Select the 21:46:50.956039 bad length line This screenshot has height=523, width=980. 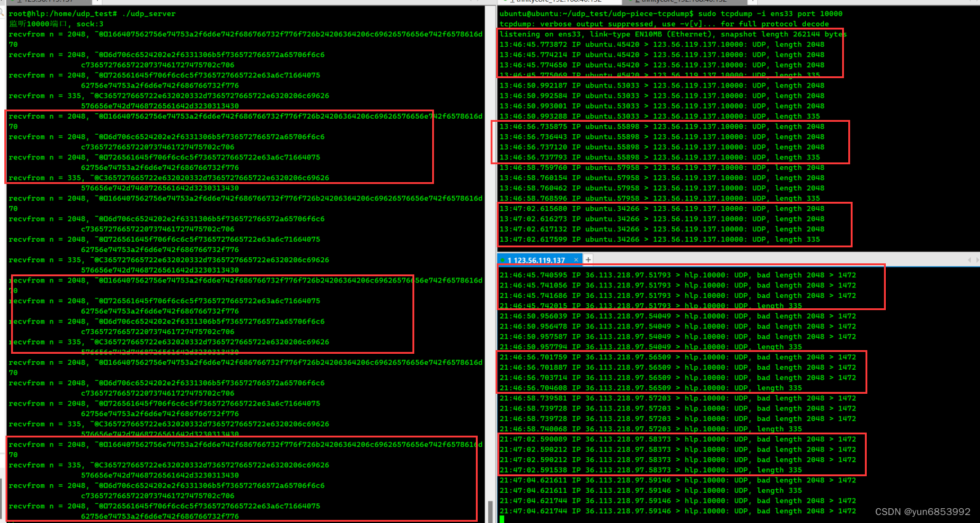point(678,316)
